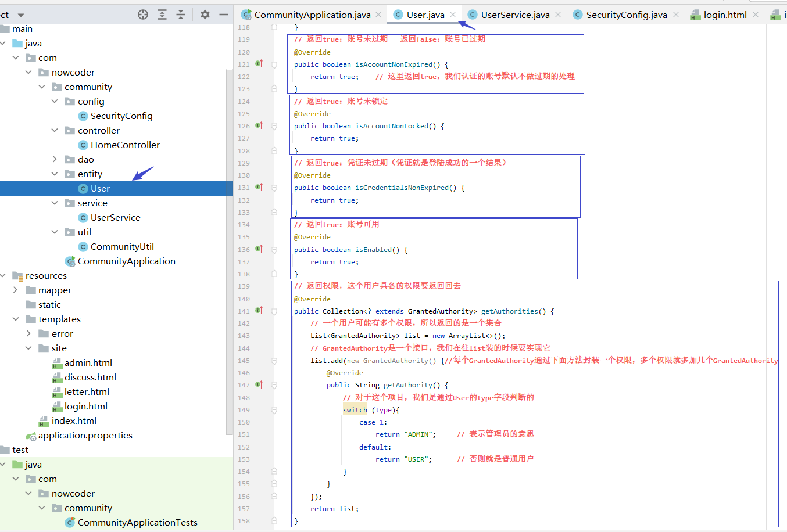Close the login.html tab
The image size is (787, 532).
tap(756, 15)
